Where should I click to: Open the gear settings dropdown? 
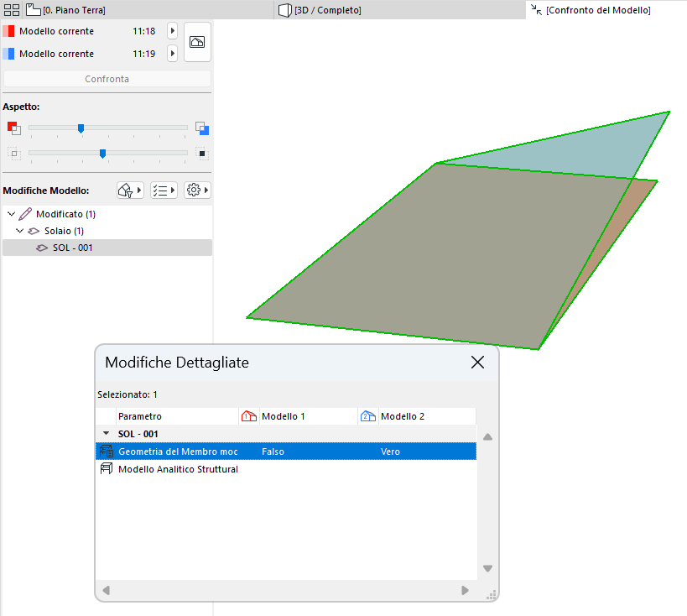197,191
